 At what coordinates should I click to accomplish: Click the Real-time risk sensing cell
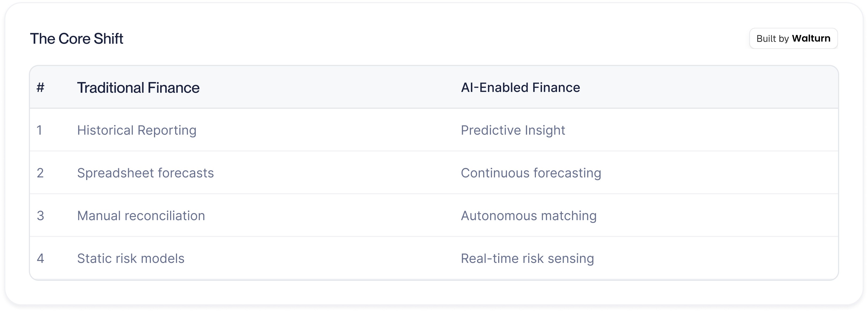tap(527, 259)
